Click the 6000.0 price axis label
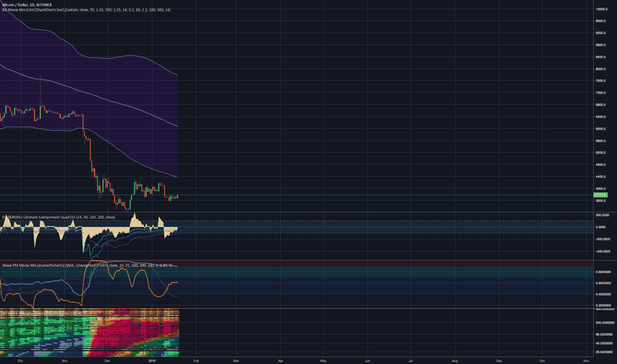 click(600, 128)
